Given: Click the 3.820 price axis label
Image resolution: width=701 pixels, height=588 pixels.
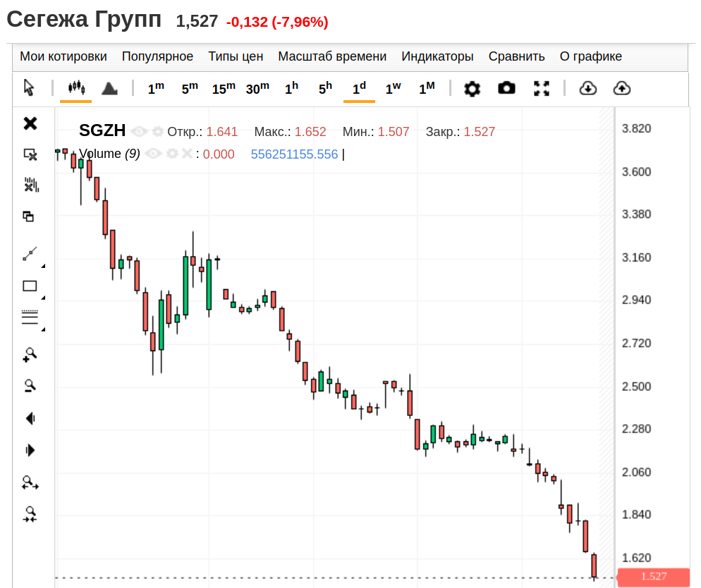Looking at the screenshot, I should [x=636, y=129].
